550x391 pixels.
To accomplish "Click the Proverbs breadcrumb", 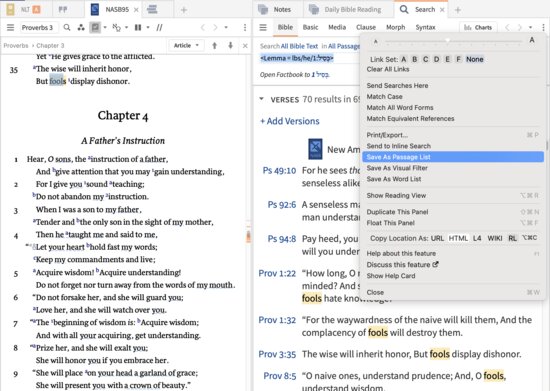I will point(16,46).
